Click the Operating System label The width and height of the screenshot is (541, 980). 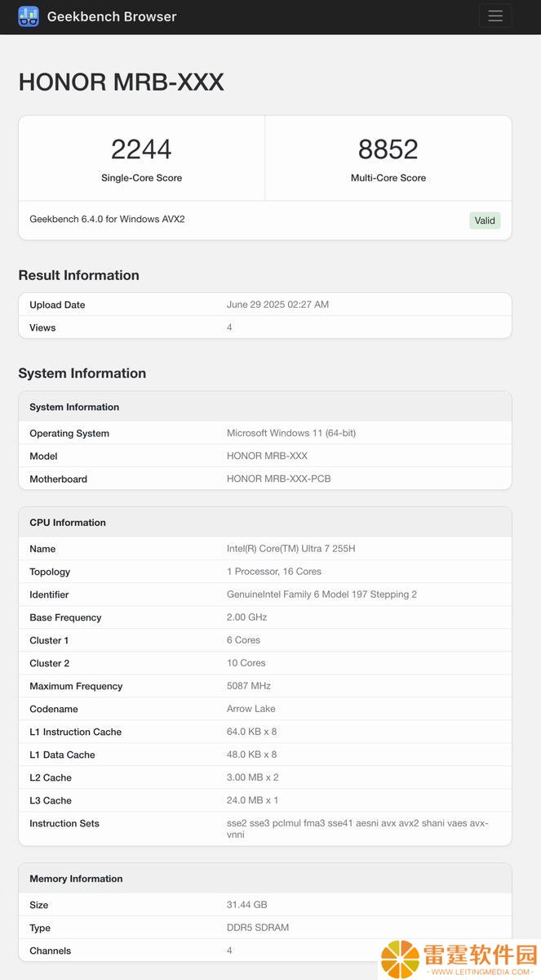[x=69, y=434]
